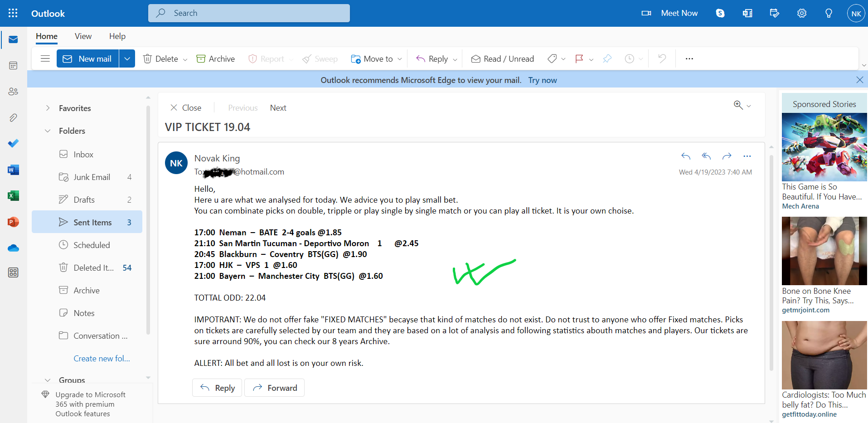
Task: Open the Scheduled folder
Action: (x=87, y=245)
